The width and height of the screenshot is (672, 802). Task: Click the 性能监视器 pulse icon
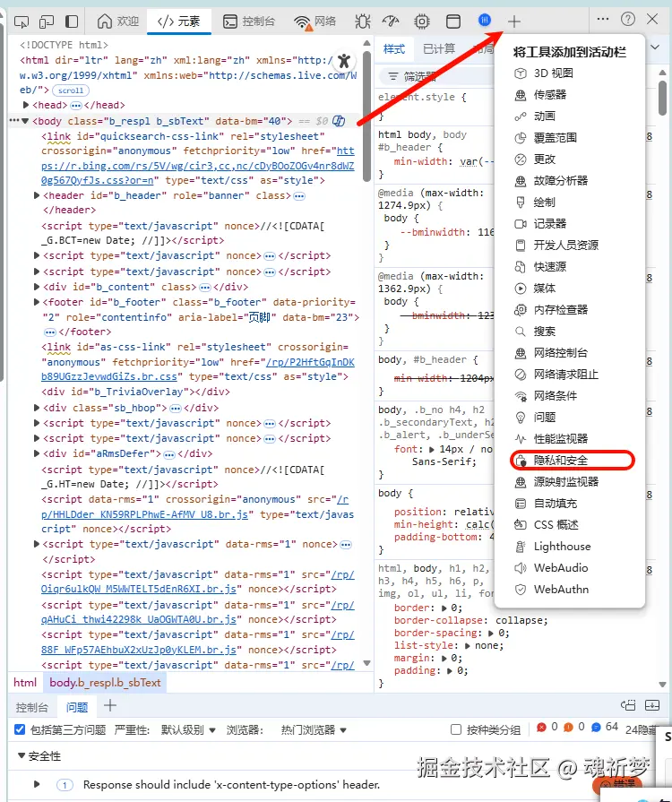click(520, 439)
